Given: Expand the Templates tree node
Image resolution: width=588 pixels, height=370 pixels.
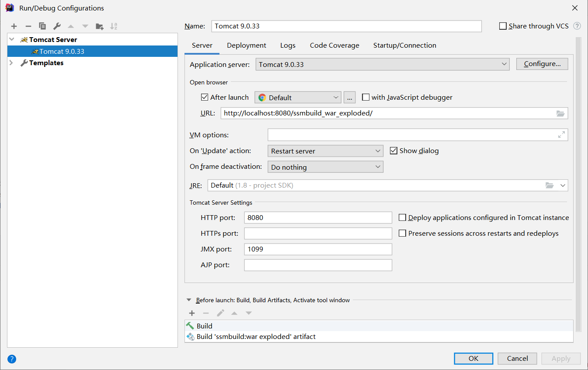Looking at the screenshot, I should point(11,63).
